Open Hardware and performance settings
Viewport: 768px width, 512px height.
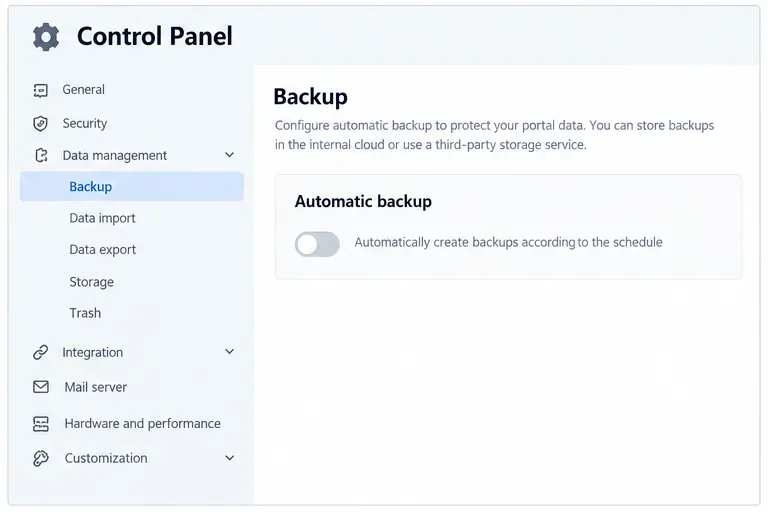click(143, 423)
